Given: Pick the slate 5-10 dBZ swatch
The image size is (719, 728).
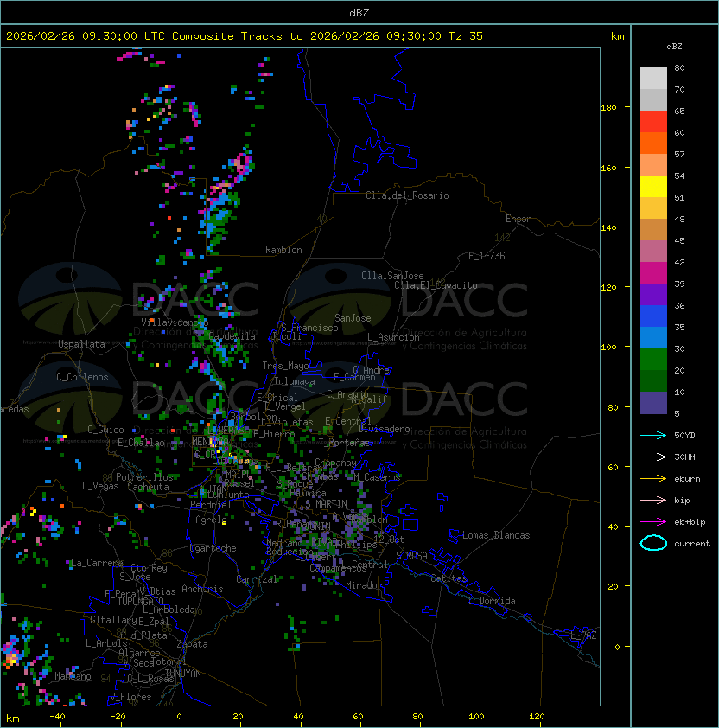Looking at the screenshot, I should (x=653, y=403).
